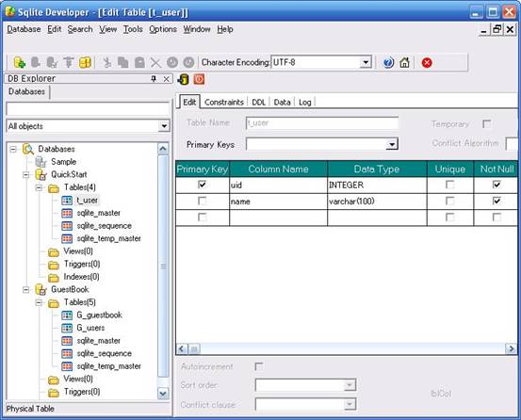Image resolution: width=521 pixels, height=420 pixels.
Task: Click the uid Column Name cell
Action: point(278,185)
